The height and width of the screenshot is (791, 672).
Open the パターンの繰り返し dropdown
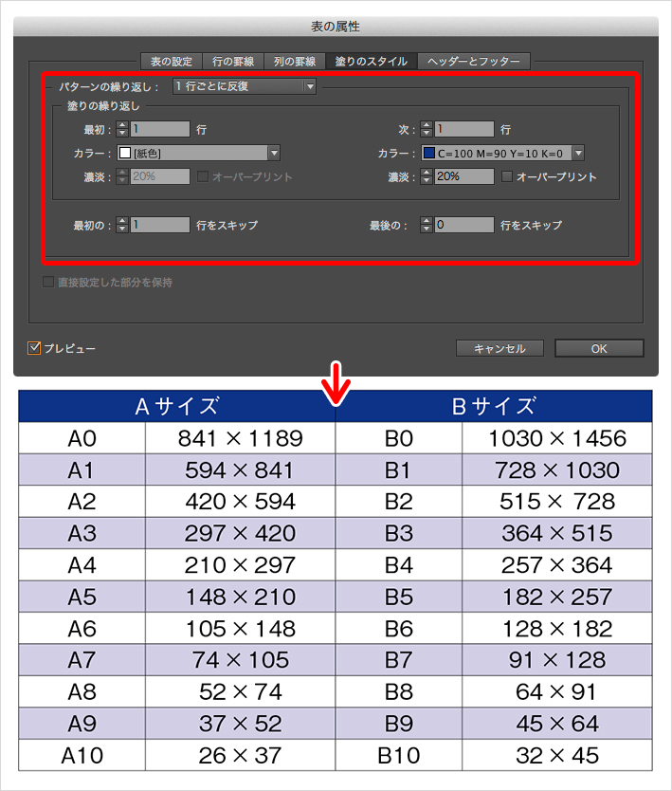tap(244, 86)
